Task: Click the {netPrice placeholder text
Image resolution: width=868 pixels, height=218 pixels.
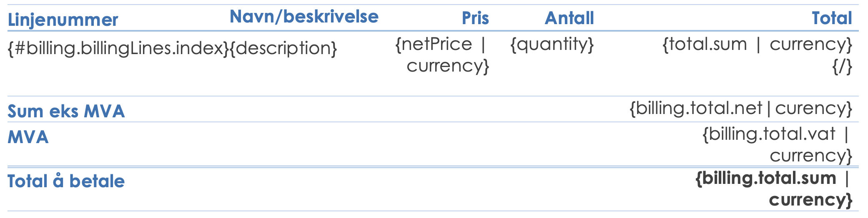Action: point(434,45)
